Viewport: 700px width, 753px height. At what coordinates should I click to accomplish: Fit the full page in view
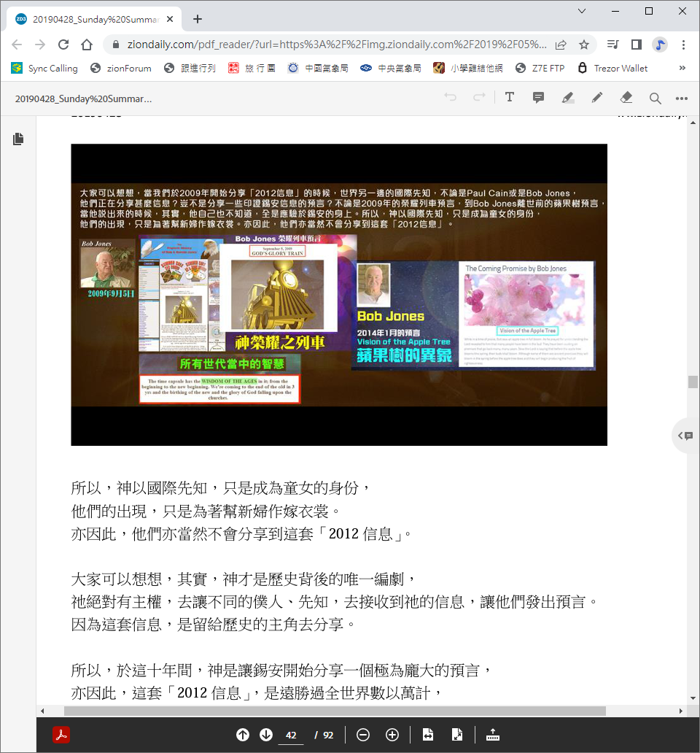(x=457, y=735)
